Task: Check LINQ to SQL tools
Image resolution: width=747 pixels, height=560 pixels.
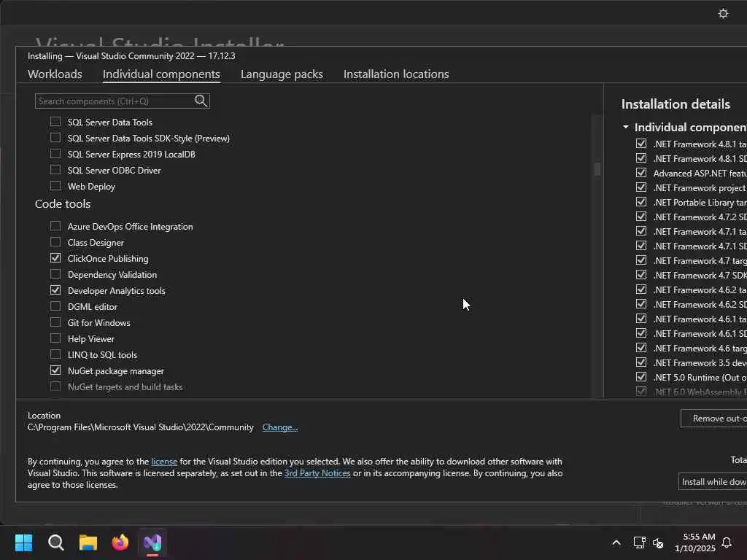Action: tap(55, 354)
